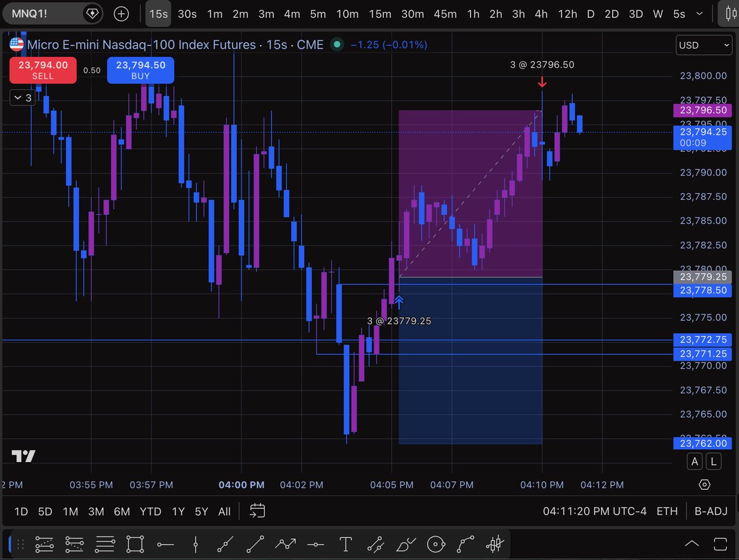Viewport: 739px width, 560px height.
Task: Switch to the D timeframe
Action: tap(591, 14)
